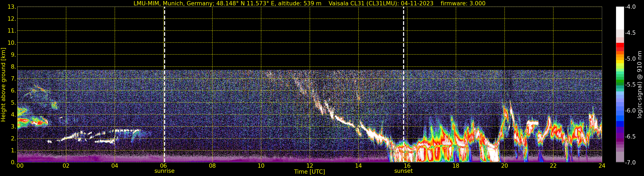Click the height axis tick label 1.
Screen dimensions: 644x176
pos(13,151)
